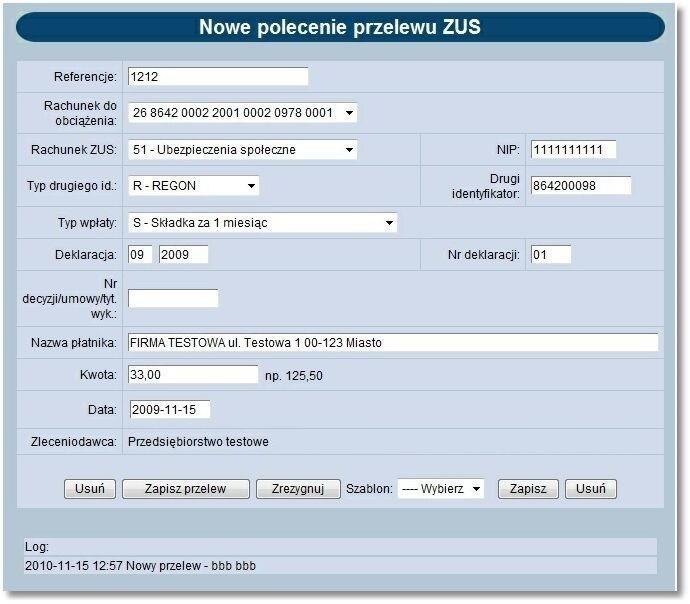Screen dimensions: 690x604
Task: Click the Drugi identyfikator input field
Action: pyautogui.click(x=581, y=186)
